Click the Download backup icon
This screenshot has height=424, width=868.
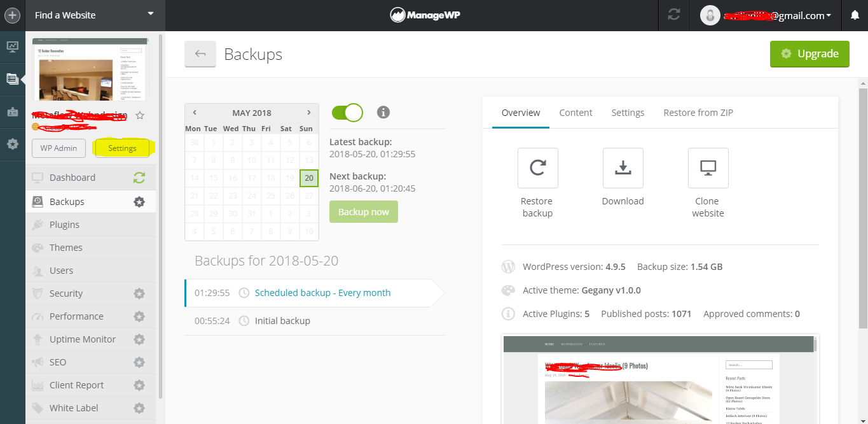(623, 168)
